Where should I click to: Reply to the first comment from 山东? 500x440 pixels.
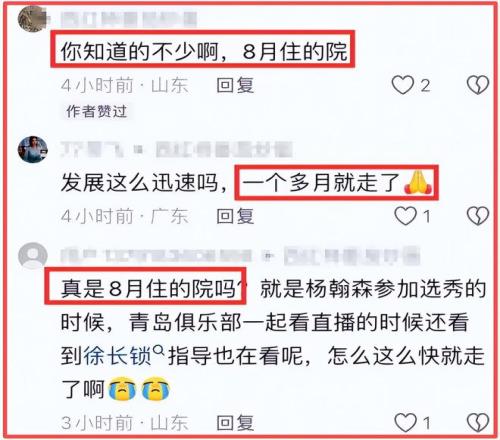(x=235, y=85)
